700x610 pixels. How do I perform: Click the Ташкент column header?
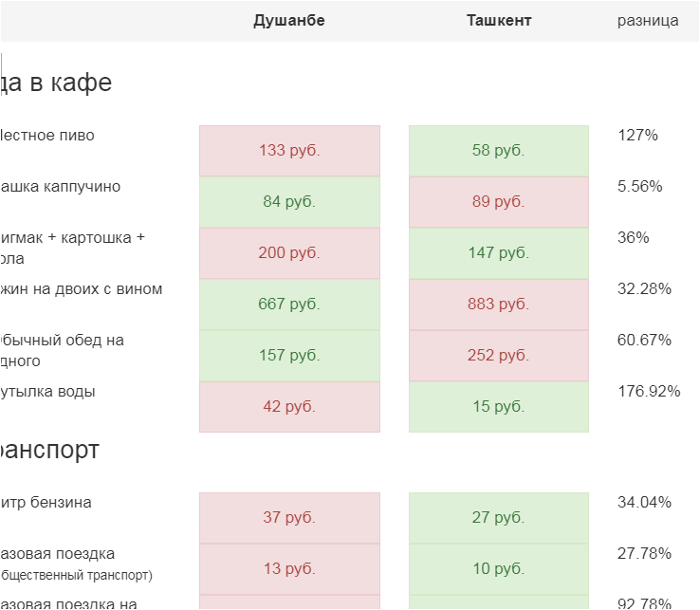pyautogui.click(x=499, y=21)
